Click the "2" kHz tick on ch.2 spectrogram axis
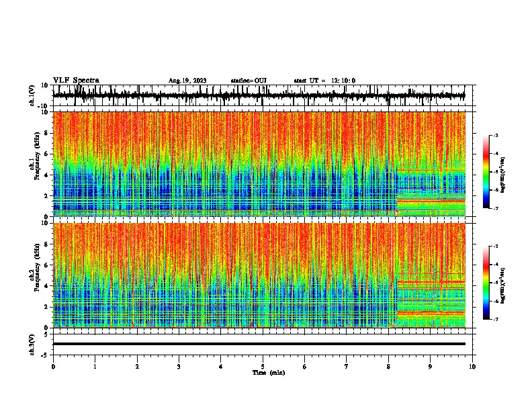 point(46,307)
